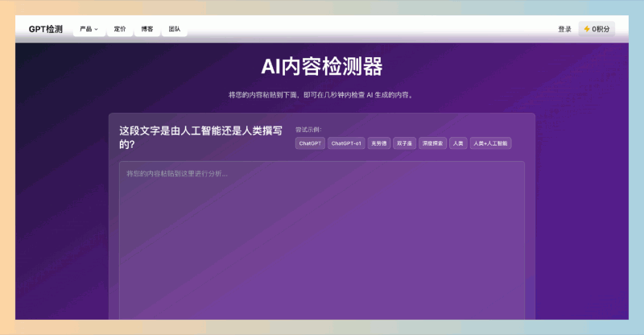Load the 人类+人工智能 example
The image size is (644, 335).
click(x=490, y=143)
